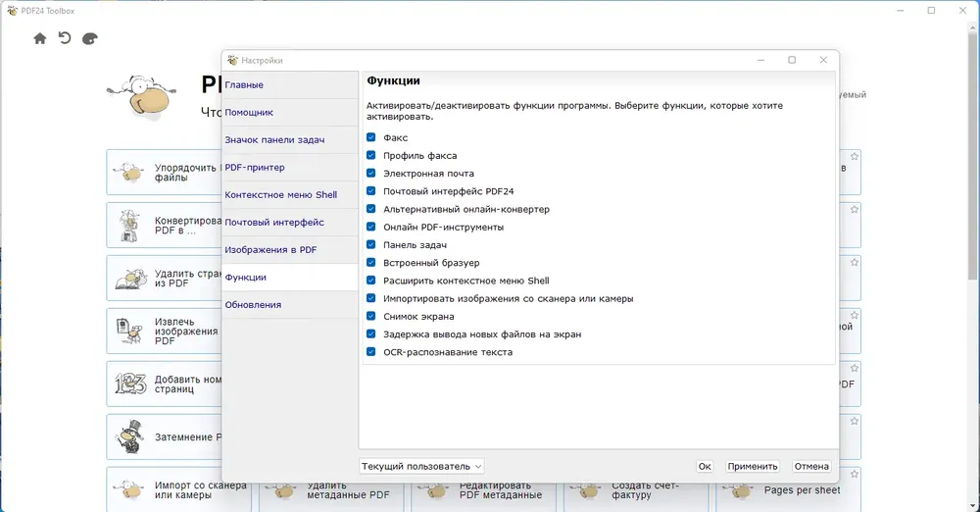This screenshot has width=980, height=512.
Task: Click the Добавить номера страниц 123 icon
Action: tap(130, 384)
